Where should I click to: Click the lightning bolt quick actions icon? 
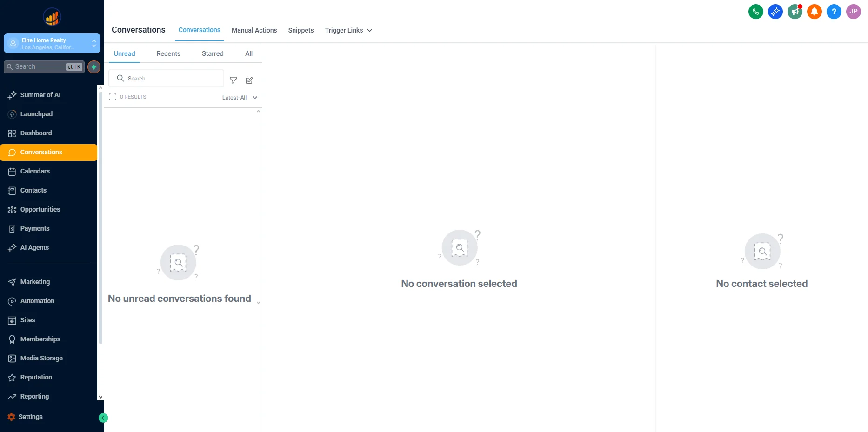94,67
